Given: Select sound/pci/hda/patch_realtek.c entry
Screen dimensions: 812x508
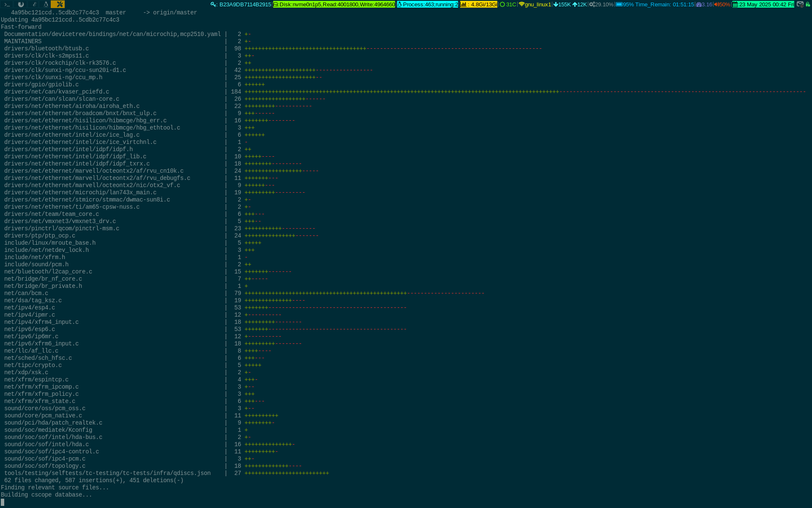Looking at the screenshot, I should pos(53,423).
